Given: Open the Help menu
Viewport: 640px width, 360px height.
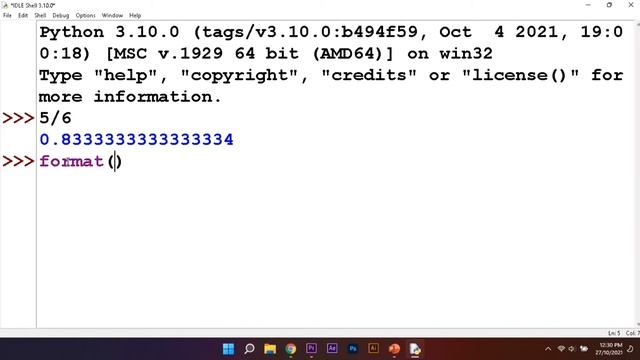Looking at the screenshot, I should [135, 16].
